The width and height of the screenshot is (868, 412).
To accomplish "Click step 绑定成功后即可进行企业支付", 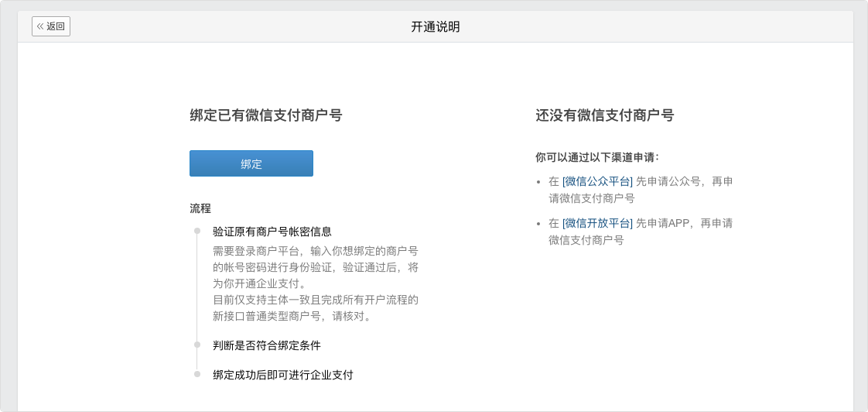I will click(x=283, y=375).
